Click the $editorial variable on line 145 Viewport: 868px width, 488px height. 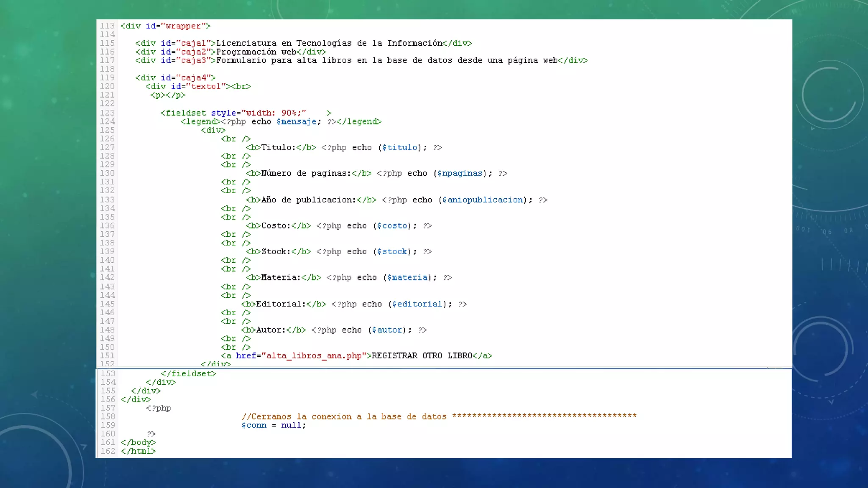(x=417, y=304)
